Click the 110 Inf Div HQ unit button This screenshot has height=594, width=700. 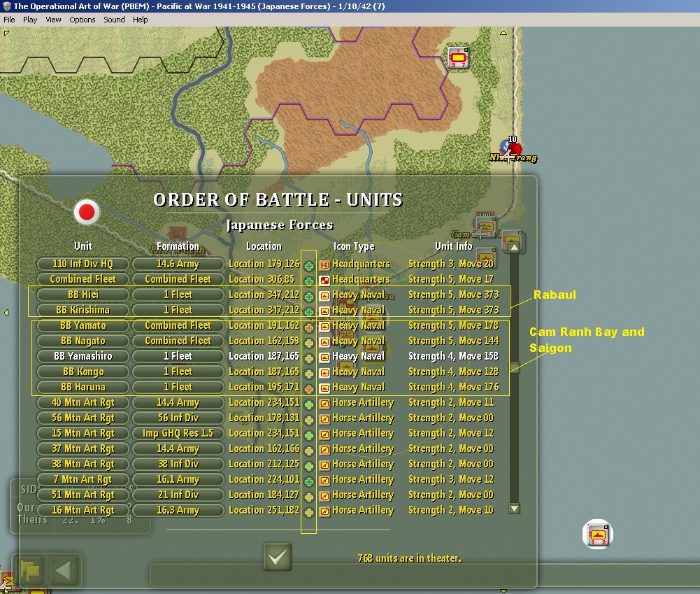pyautogui.click(x=83, y=264)
